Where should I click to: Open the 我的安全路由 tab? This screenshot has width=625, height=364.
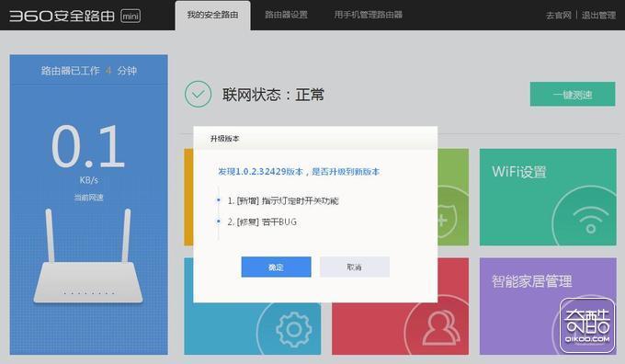coord(212,15)
